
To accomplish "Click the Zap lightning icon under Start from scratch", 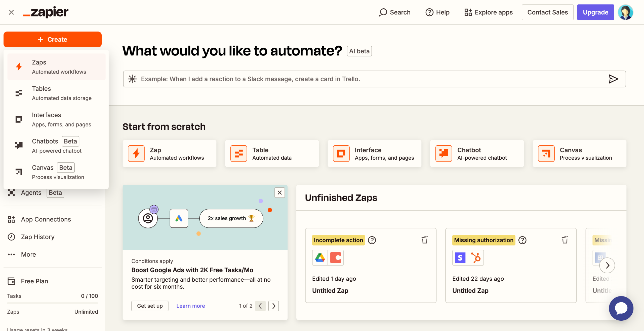I will point(136,153).
